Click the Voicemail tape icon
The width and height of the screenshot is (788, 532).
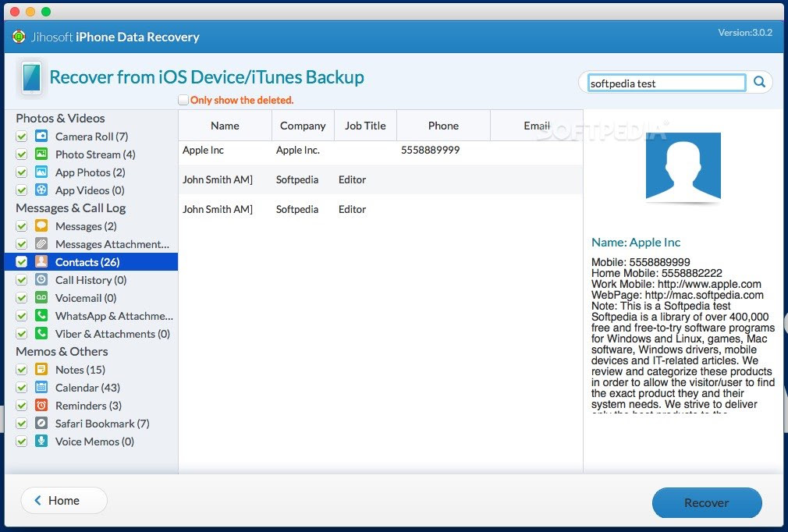41,298
